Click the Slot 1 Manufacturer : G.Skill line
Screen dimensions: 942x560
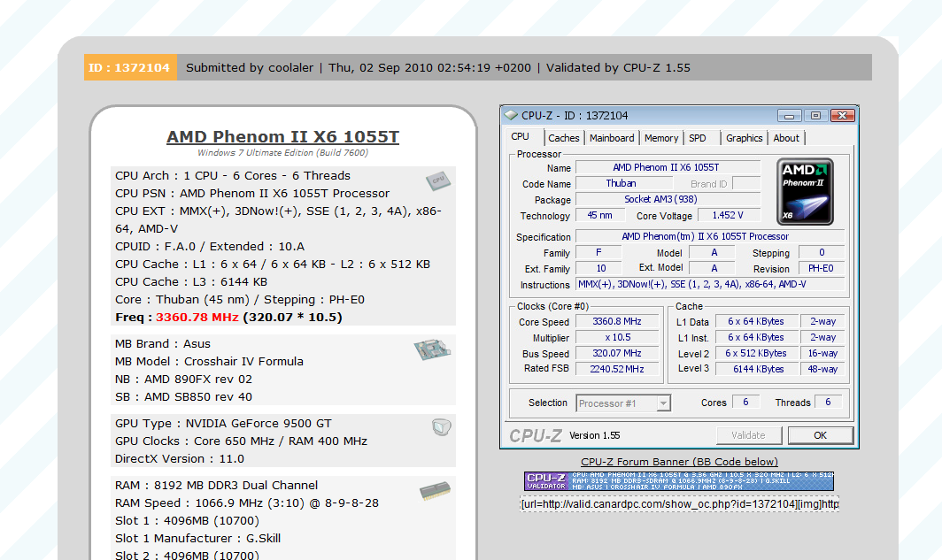[x=197, y=539]
